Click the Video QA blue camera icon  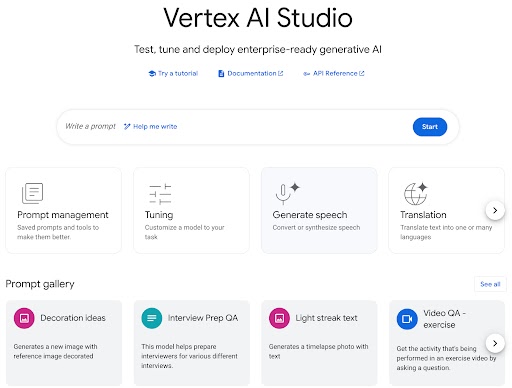point(407,319)
